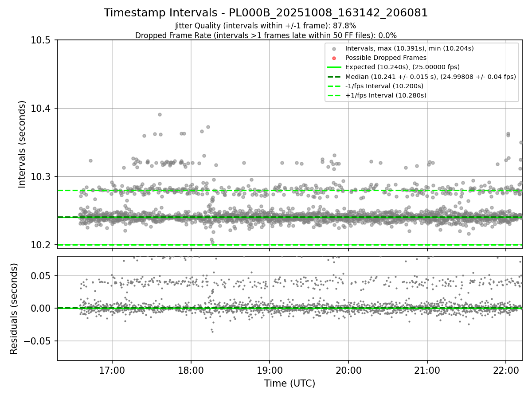The width and height of the screenshot is (532, 399).
Task: Click the 'Possible Dropped Frames' legend entry
Action: (x=386, y=58)
